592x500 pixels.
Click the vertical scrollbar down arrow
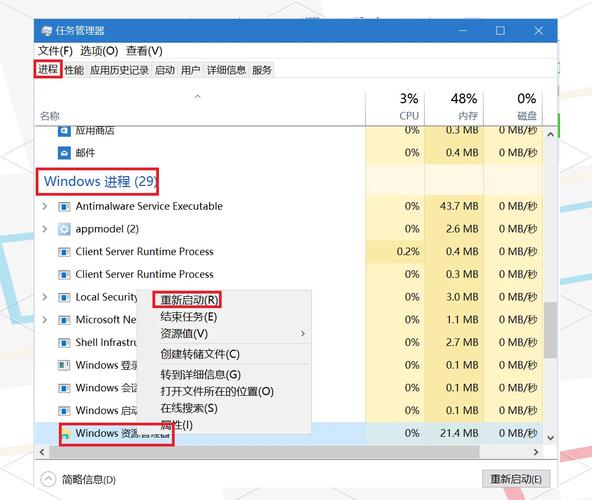pyautogui.click(x=550, y=438)
